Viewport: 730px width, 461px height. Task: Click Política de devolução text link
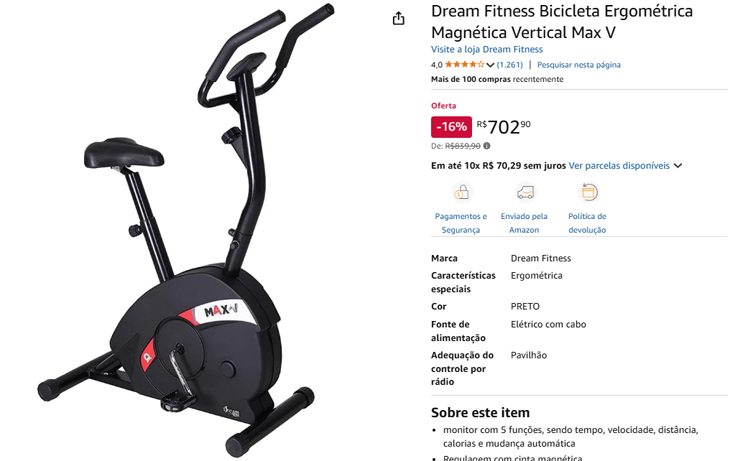pos(587,223)
